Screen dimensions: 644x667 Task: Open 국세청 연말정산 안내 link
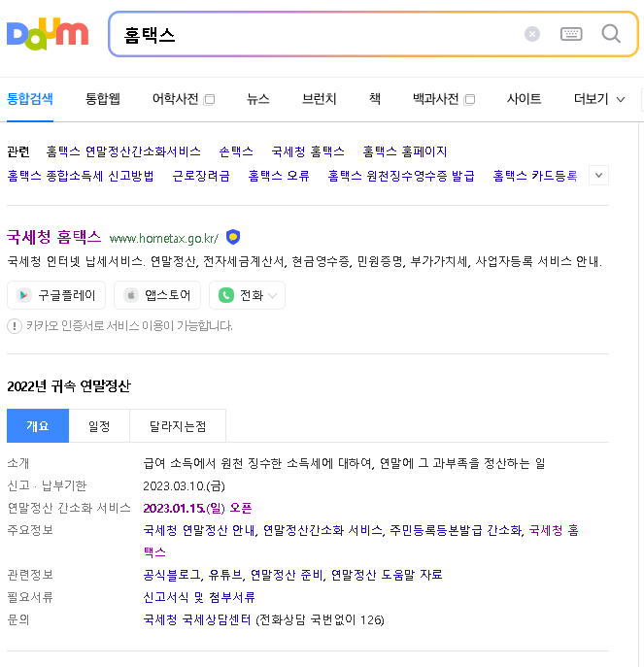tap(199, 530)
